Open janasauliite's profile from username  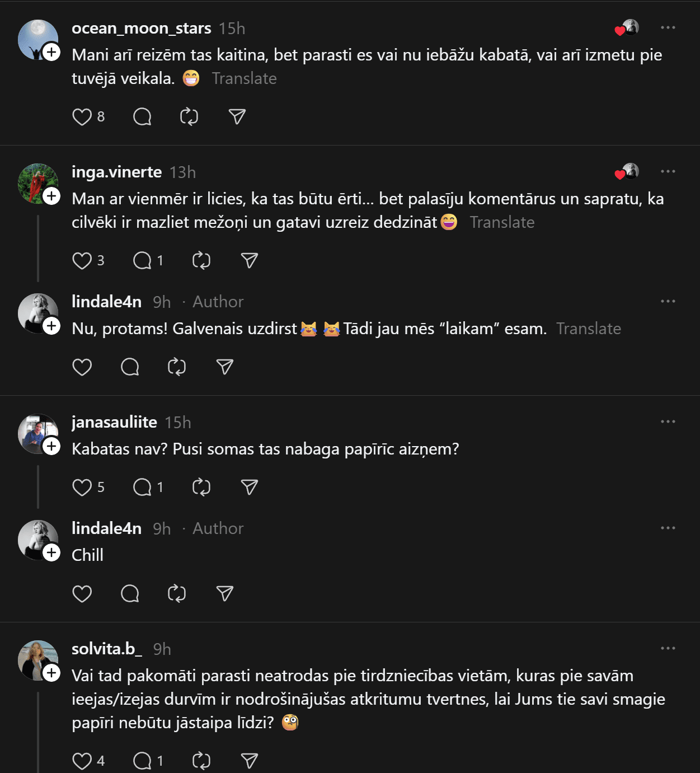(x=114, y=422)
